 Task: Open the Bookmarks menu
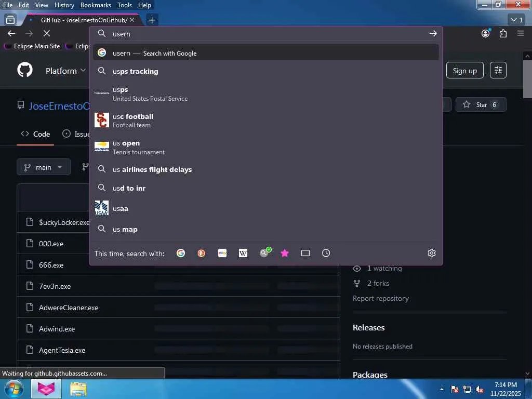pos(96,5)
